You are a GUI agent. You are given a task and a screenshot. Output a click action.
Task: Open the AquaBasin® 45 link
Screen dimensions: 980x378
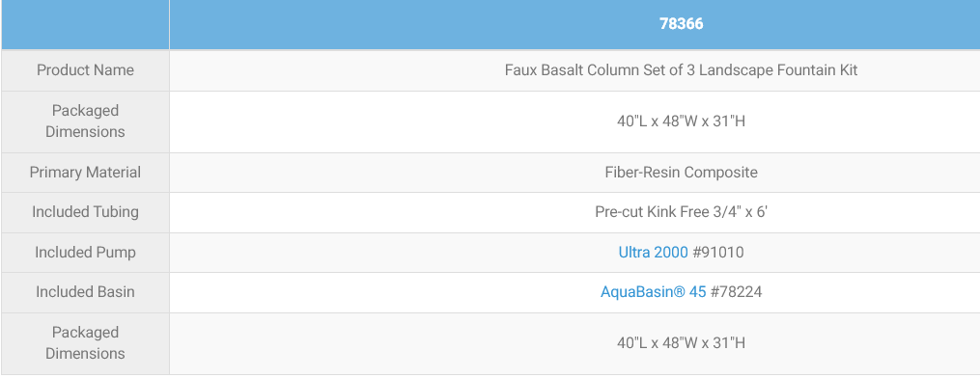[653, 292]
